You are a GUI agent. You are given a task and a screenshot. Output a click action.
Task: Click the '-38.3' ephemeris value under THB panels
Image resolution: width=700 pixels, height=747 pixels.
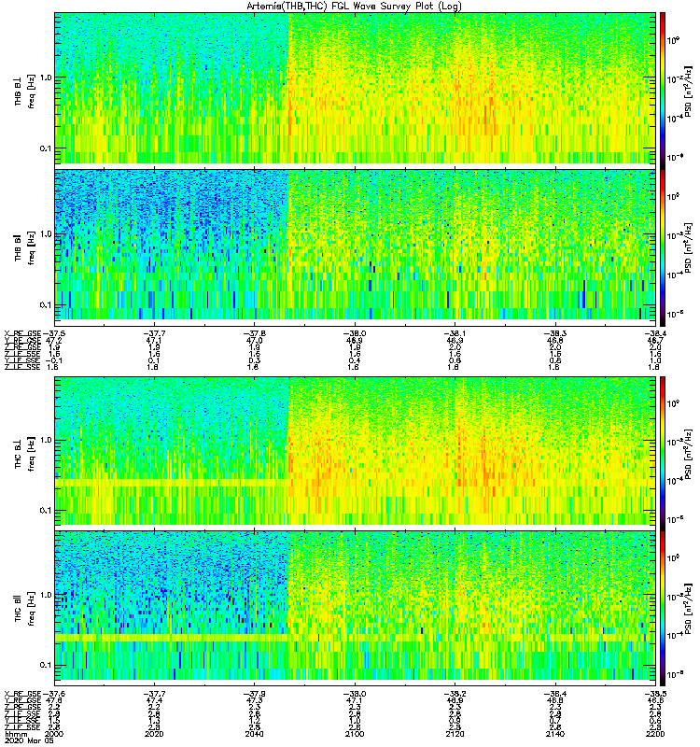pyautogui.click(x=555, y=333)
